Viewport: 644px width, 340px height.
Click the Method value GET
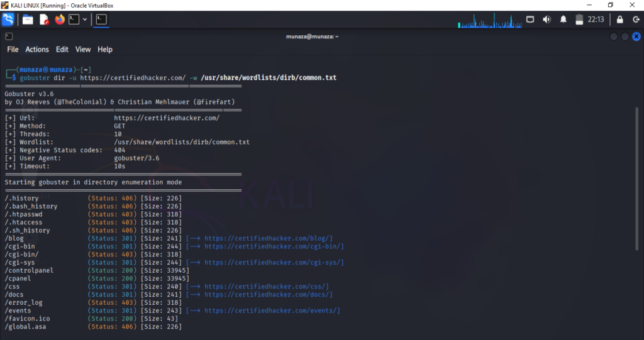coord(119,126)
